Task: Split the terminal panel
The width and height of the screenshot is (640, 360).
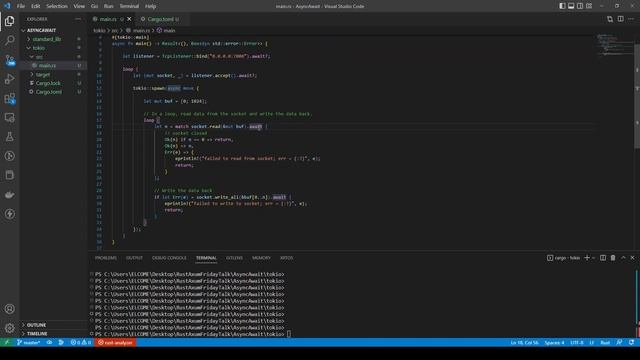Action: [603, 258]
